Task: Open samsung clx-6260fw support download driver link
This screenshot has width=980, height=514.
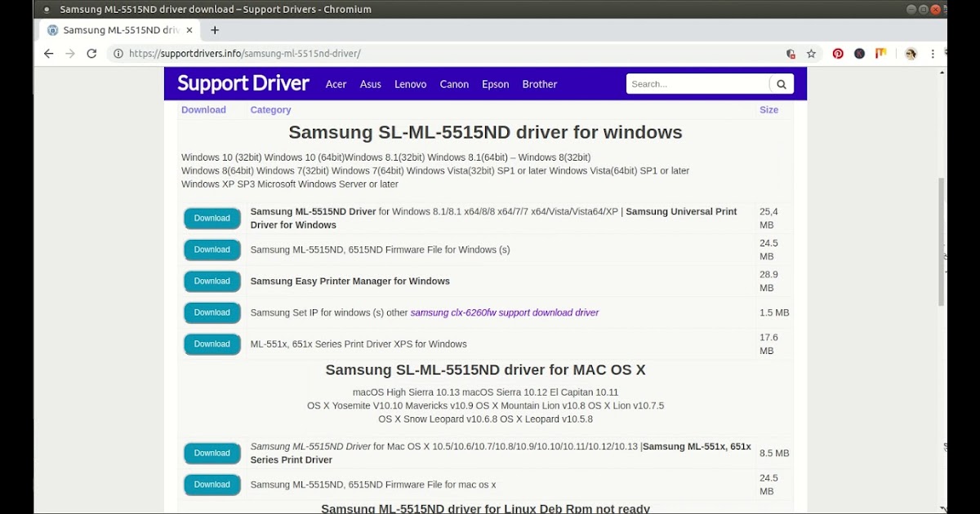Action: (505, 312)
